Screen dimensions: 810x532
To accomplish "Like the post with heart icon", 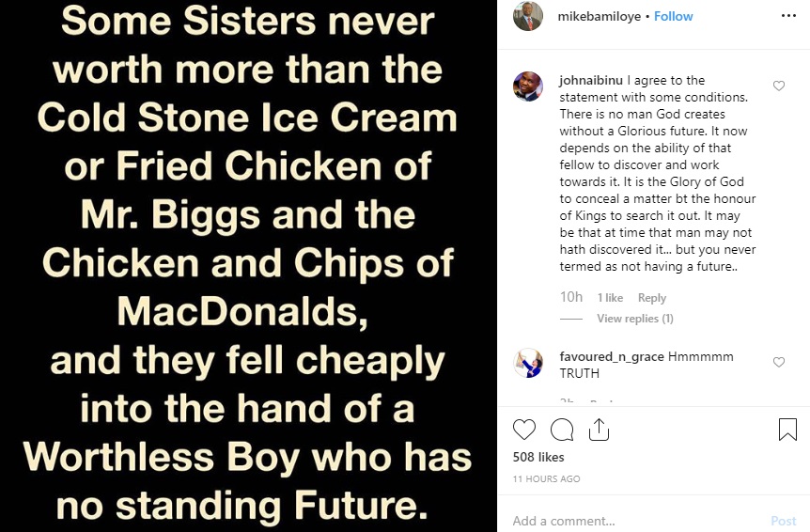I will (524, 430).
